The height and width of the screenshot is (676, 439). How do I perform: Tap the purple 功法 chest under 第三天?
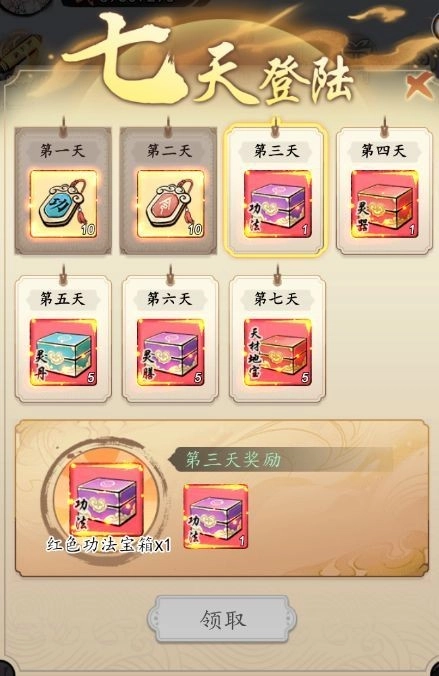click(277, 204)
